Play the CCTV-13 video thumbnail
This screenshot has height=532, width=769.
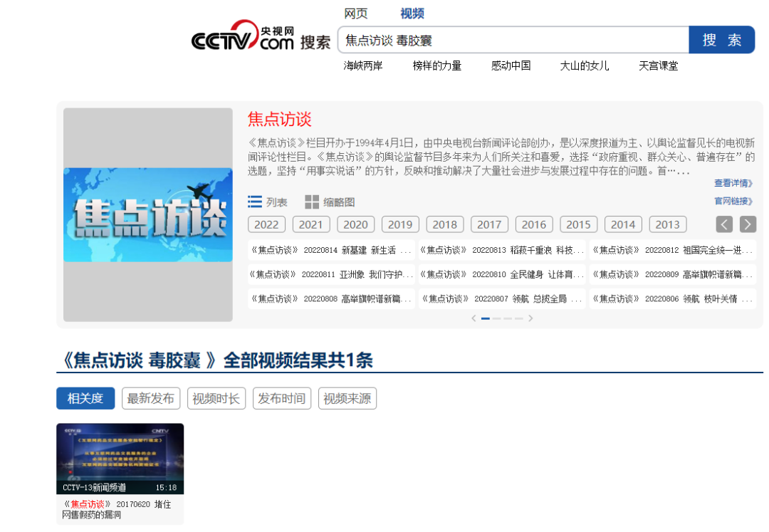click(120, 459)
